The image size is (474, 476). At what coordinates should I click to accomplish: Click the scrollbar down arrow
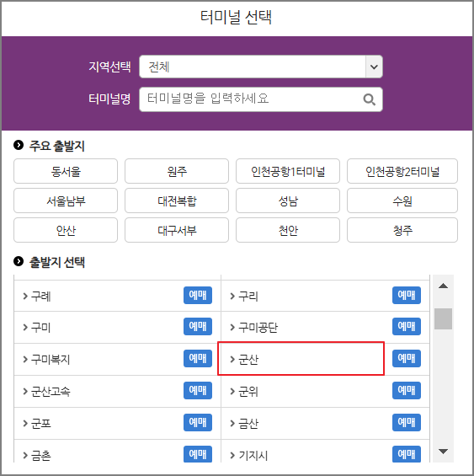pos(443,452)
